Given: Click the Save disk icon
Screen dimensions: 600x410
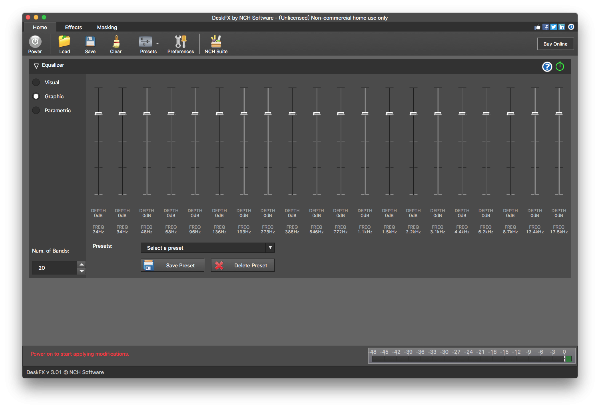Looking at the screenshot, I should [x=90, y=42].
